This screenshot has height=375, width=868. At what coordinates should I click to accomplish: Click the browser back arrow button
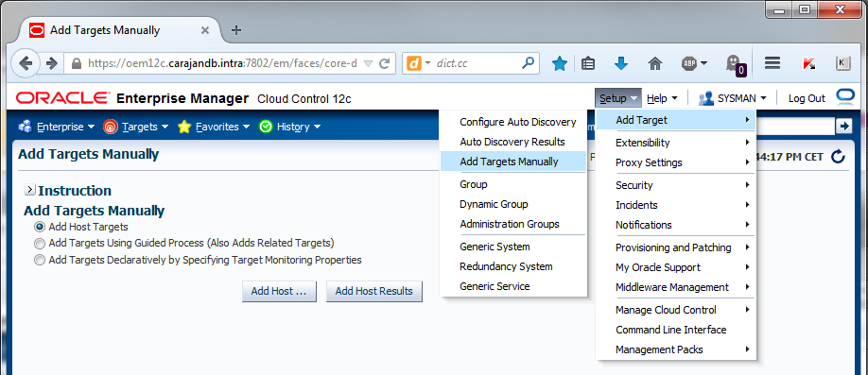coord(26,63)
